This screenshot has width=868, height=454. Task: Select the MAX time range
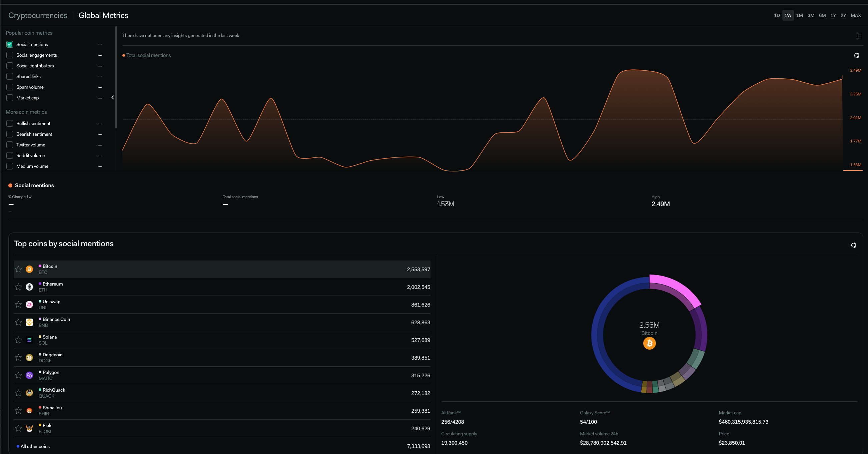(856, 15)
